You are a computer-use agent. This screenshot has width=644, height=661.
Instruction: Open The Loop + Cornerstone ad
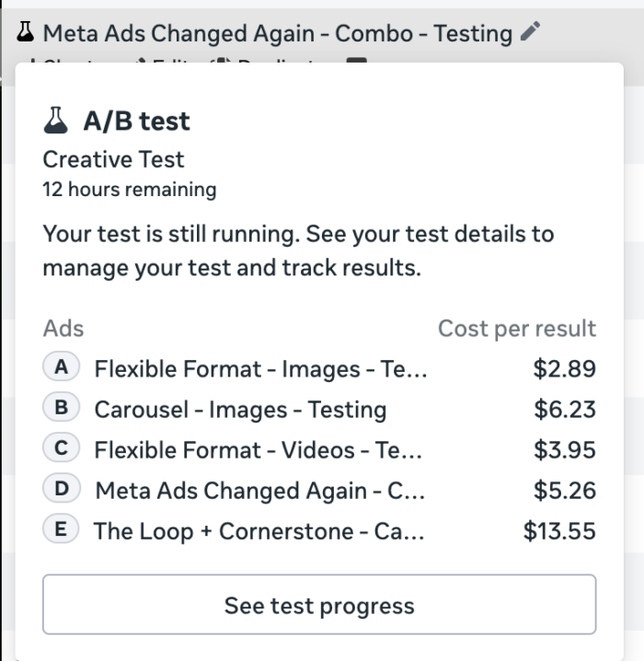point(259,531)
